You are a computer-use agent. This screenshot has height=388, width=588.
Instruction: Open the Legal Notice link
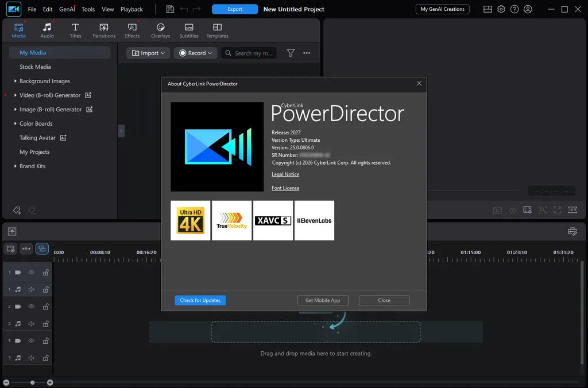[285, 174]
